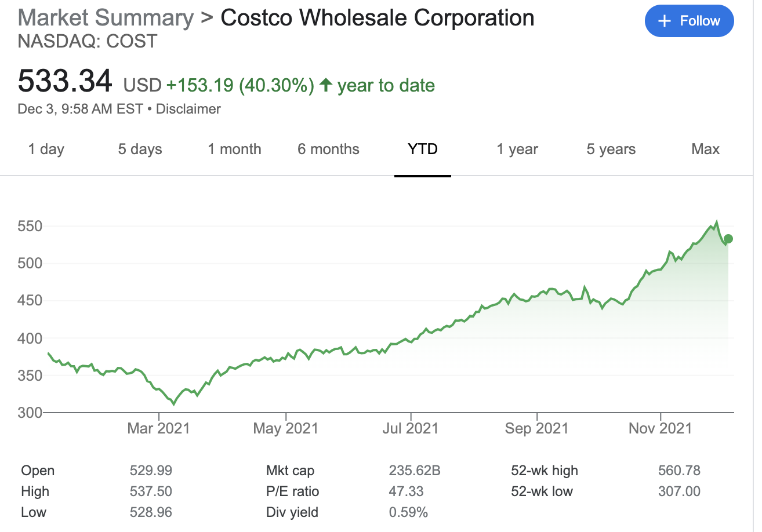The image size is (762, 532).
Task: Click the 52-wk high value 560.78
Action: 679,471
